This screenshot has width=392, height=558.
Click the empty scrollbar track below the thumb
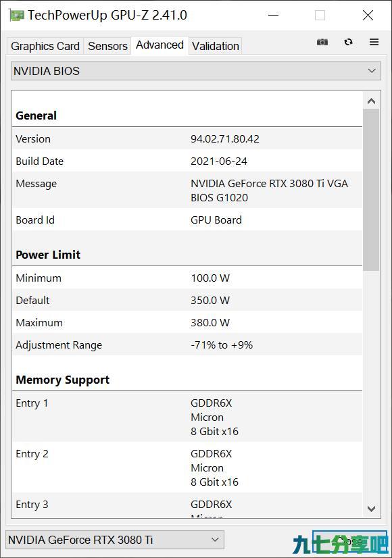(371, 386)
